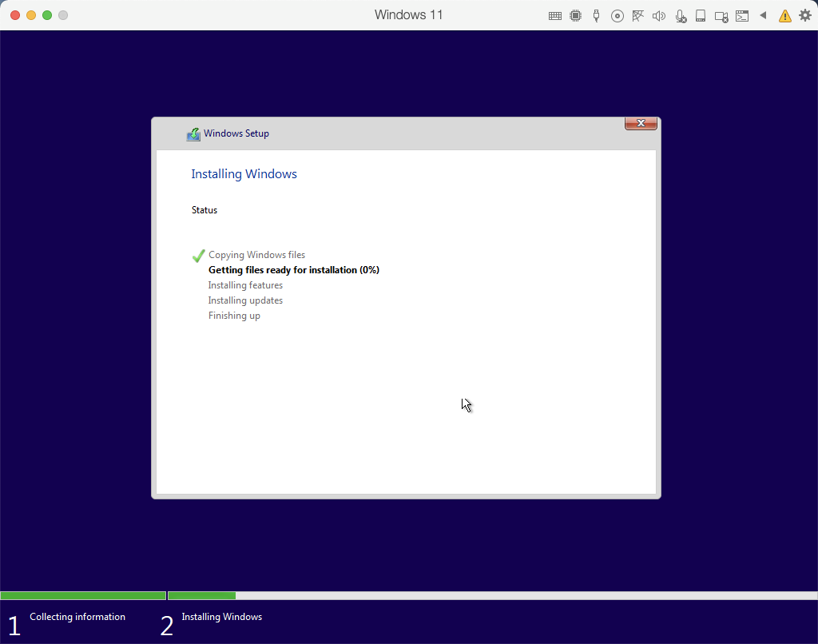The image size is (818, 644).
Task: Open the settings gear icon
Action: pos(805,15)
